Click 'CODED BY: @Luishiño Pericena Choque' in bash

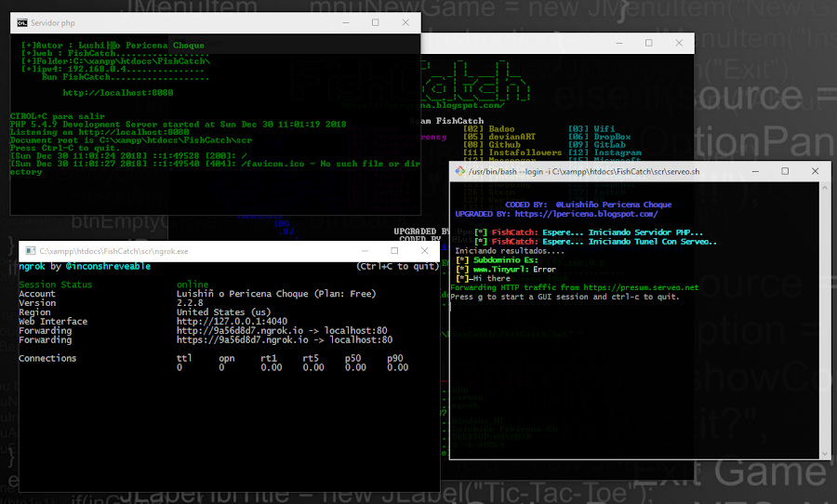coord(589,205)
